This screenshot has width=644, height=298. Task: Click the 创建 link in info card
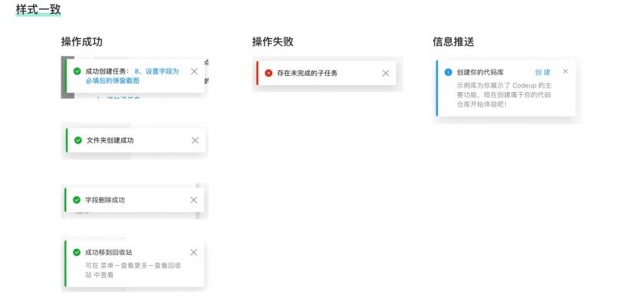[543, 72]
